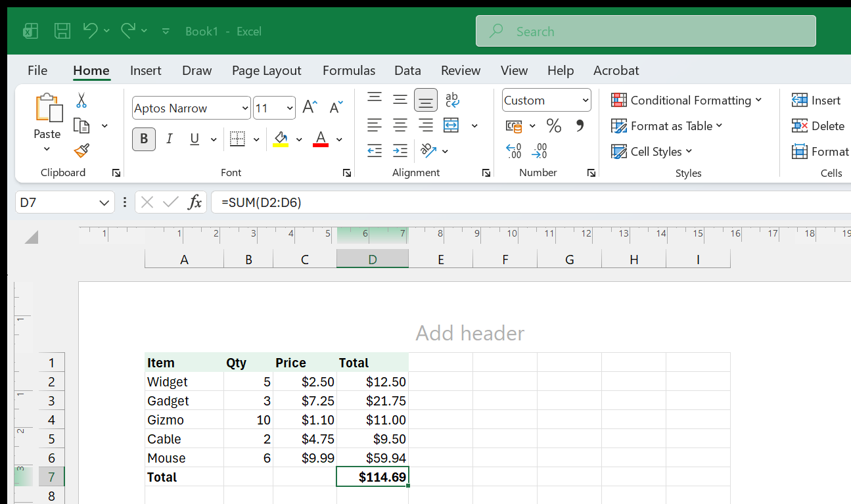Viewport: 851px width, 504px height.
Task: Open the number format Custom dropdown
Action: 586,101
